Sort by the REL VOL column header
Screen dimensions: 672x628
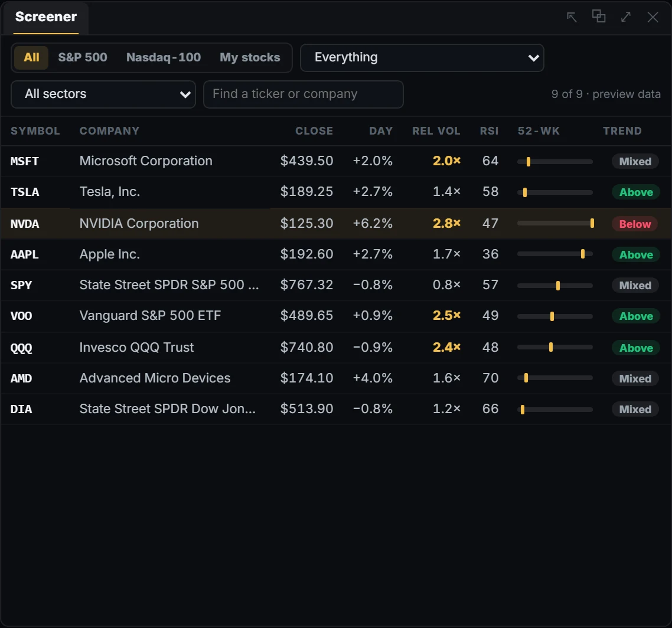[436, 131]
